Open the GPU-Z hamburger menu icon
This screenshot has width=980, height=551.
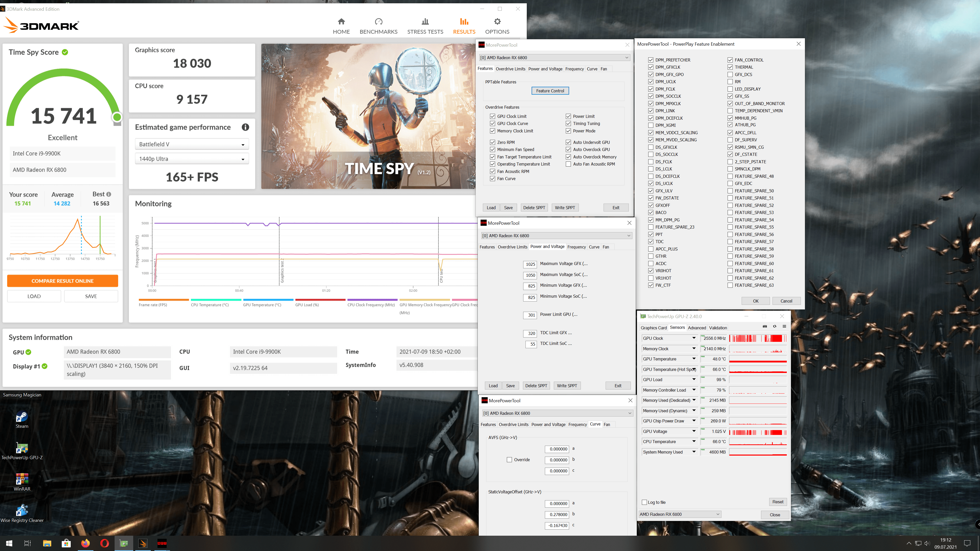[x=784, y=327]
